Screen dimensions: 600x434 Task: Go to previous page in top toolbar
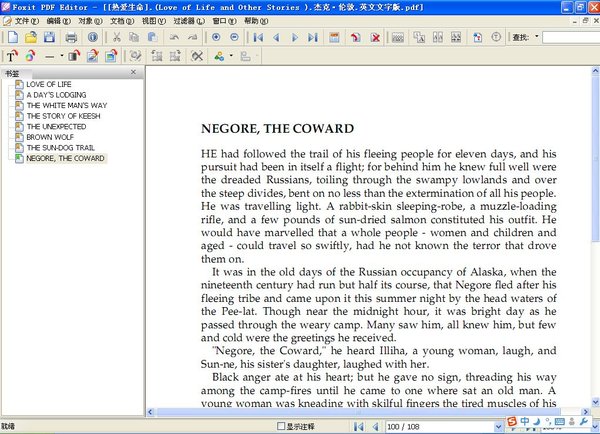tap(276, 37)
